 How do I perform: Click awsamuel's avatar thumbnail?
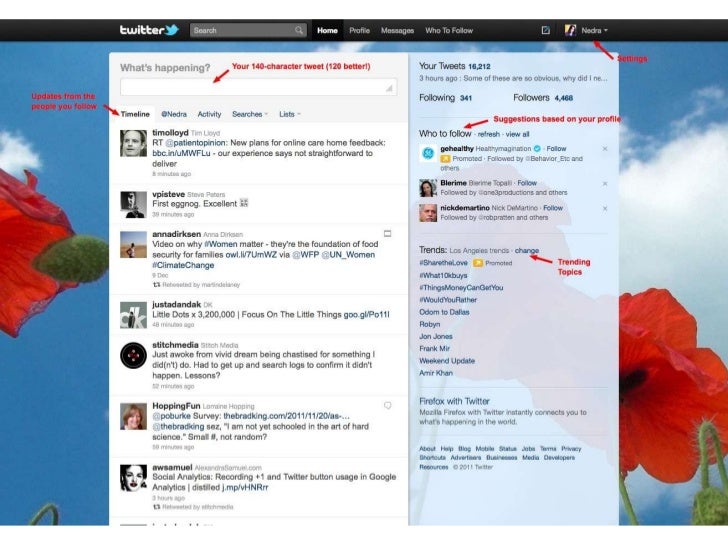coord(133,478)
